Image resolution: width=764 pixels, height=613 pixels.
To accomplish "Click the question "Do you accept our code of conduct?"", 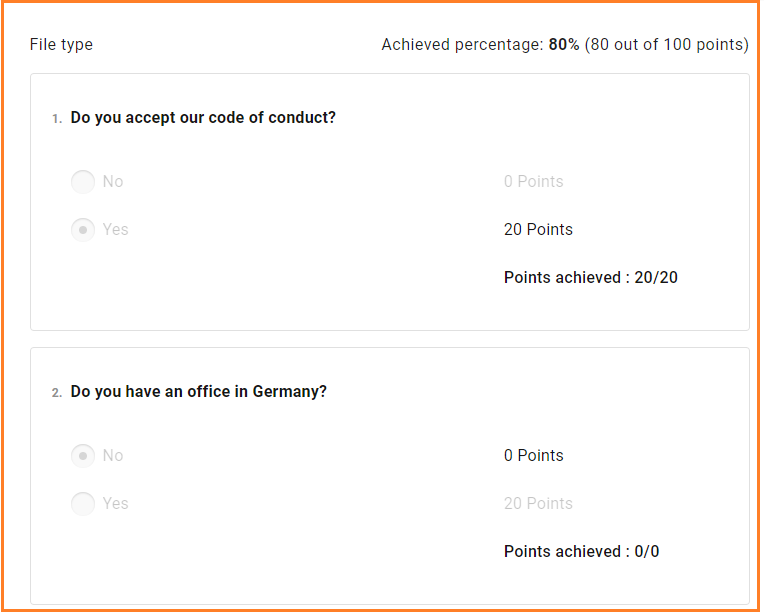I will click(203, 117).
